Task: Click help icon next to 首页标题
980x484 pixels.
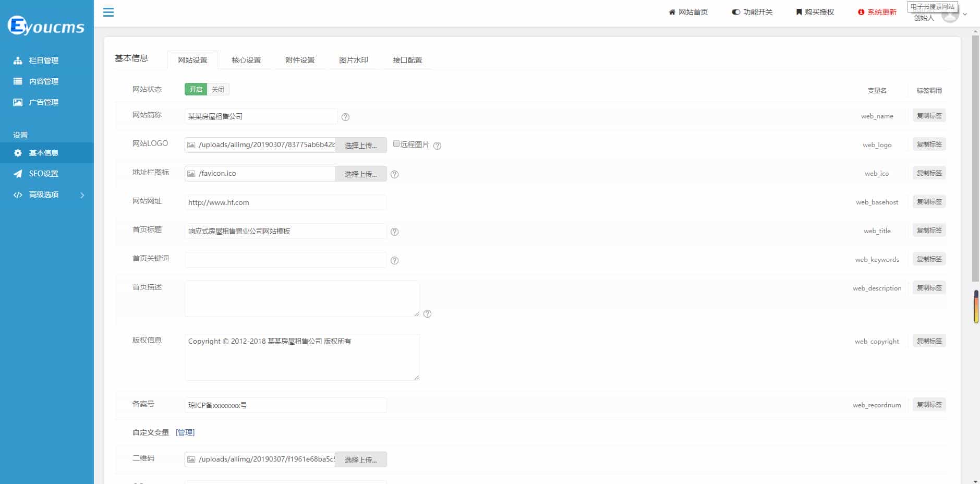Action: [394, 232]
